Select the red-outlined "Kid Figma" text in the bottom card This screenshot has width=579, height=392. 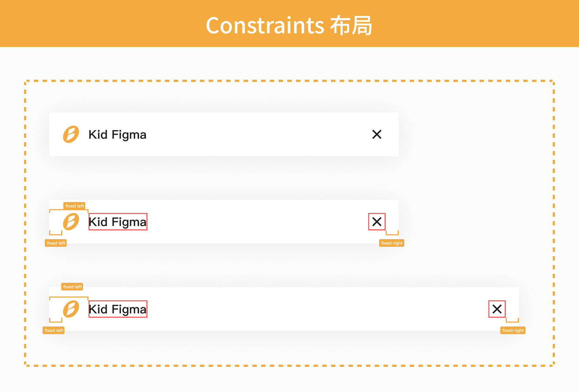(x=118, y=309)
